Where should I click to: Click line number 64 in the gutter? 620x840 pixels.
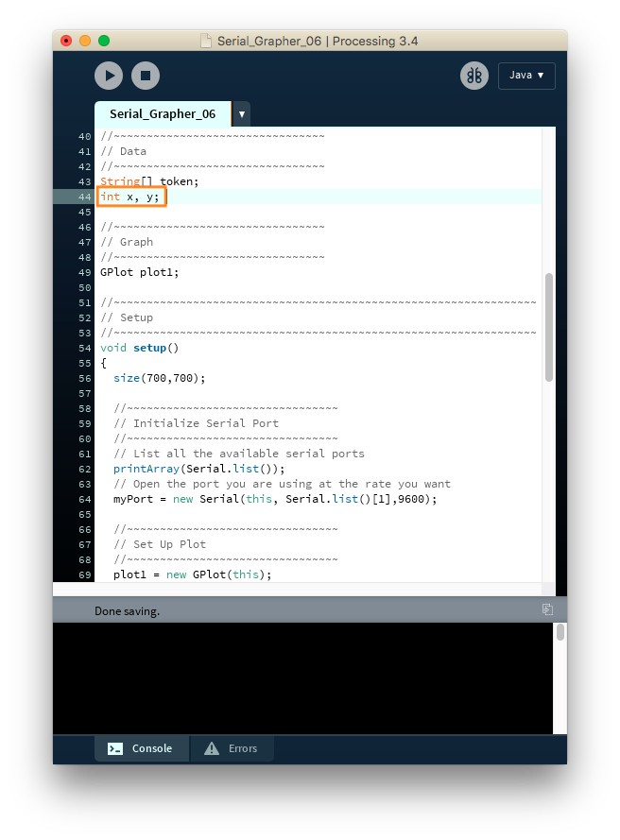85,499
